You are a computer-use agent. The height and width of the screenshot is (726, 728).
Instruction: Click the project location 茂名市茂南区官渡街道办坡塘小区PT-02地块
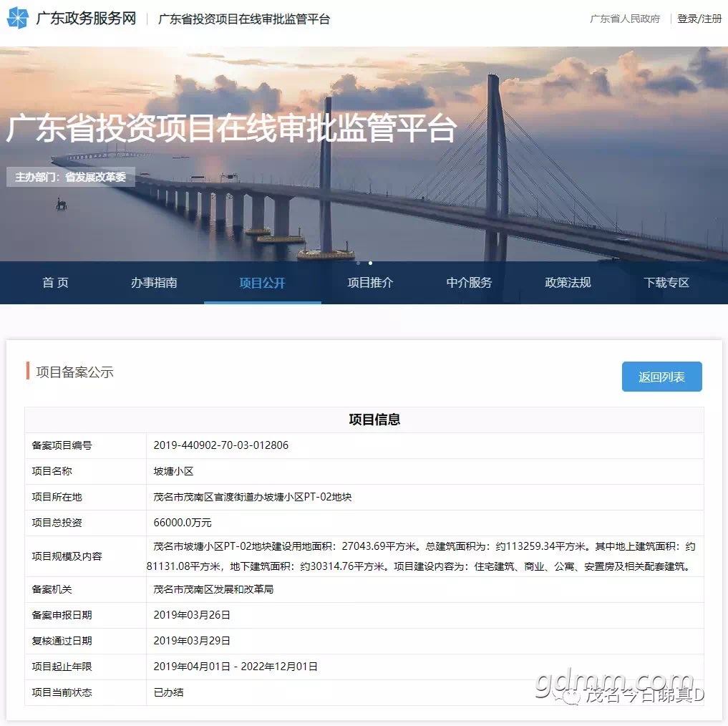pos(253,497)
